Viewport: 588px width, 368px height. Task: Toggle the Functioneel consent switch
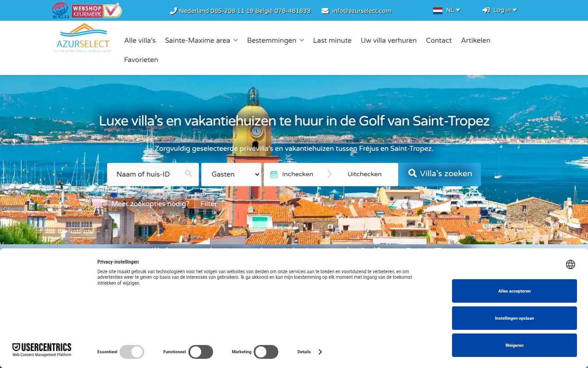point(201,352)
